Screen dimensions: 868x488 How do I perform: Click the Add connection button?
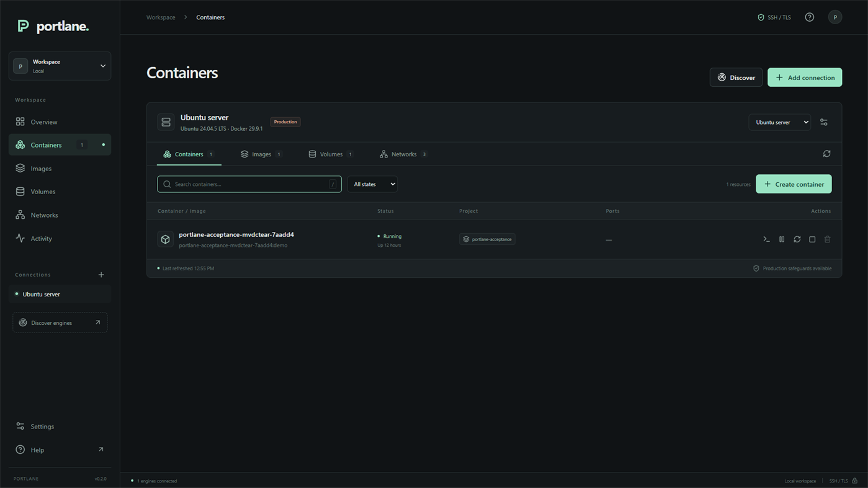point(805,78)
